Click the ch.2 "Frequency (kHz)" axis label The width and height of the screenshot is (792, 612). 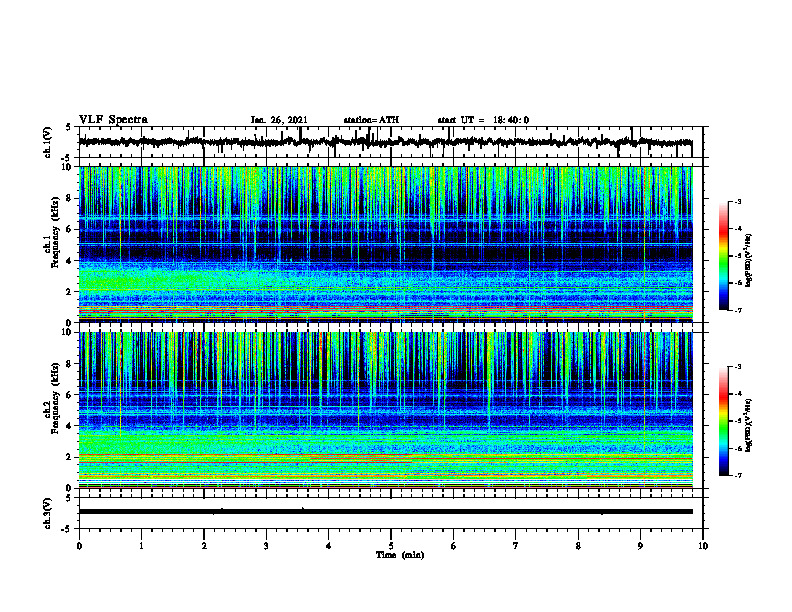57,398
